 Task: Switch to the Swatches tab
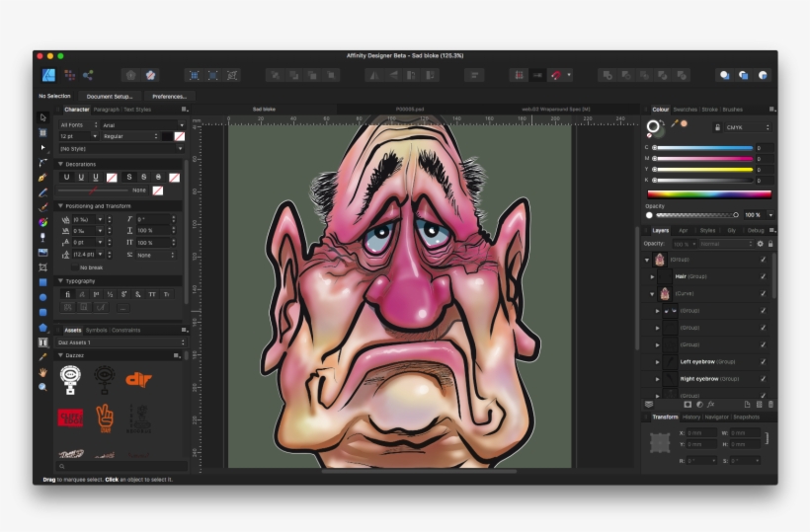pyautogui.click(x=685, y=110)
